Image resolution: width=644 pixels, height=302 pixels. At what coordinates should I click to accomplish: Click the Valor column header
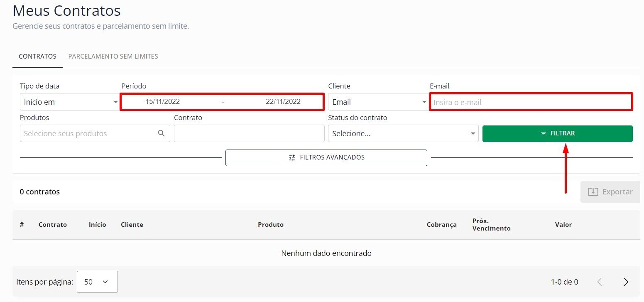pos(563,225)
